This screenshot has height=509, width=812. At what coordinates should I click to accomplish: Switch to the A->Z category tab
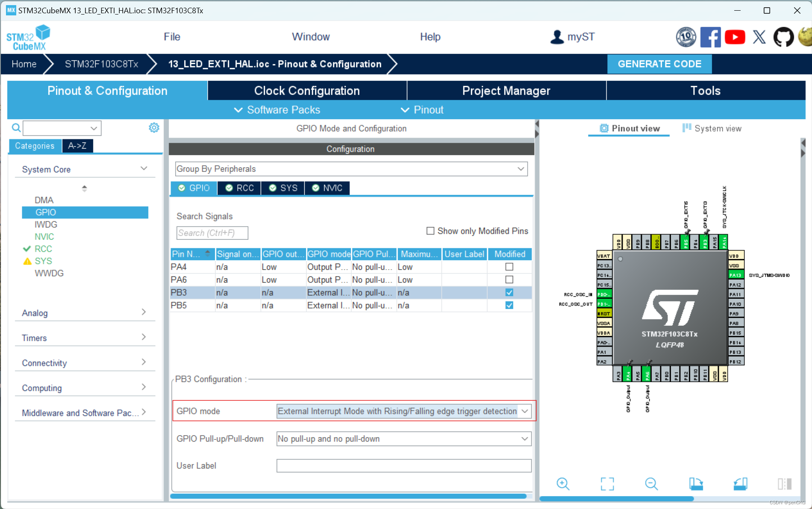pyautogui.click(x=77, y=146)
